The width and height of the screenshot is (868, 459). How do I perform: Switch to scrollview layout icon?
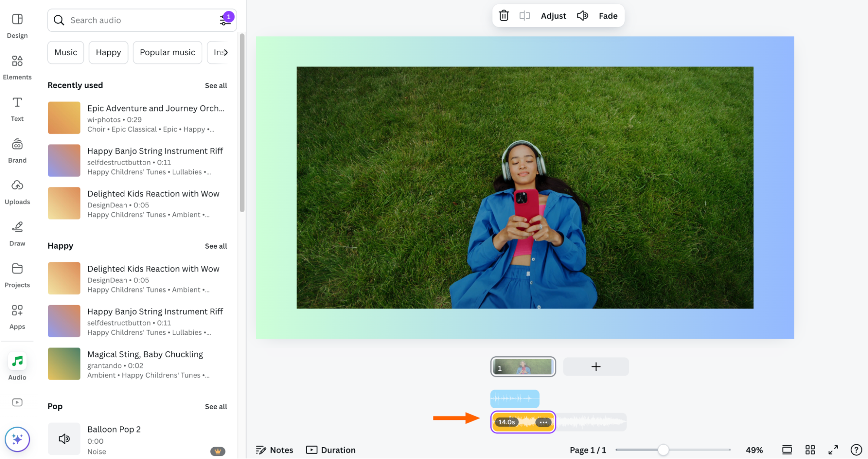point(787,450)
